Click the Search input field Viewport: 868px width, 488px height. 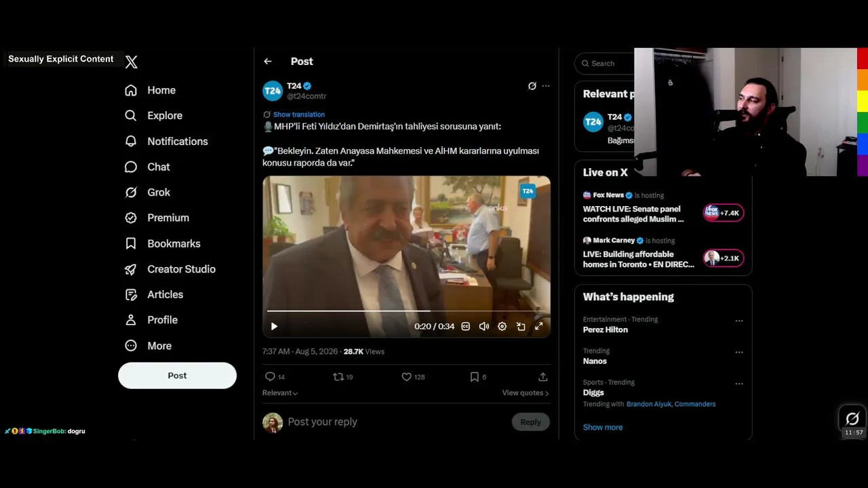(605, 64)
